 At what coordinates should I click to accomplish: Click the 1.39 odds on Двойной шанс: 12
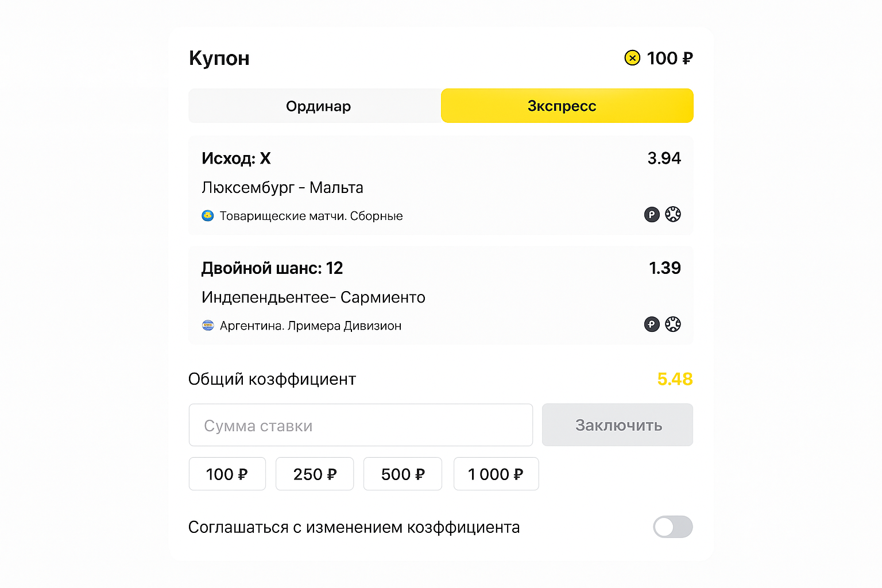664,268
